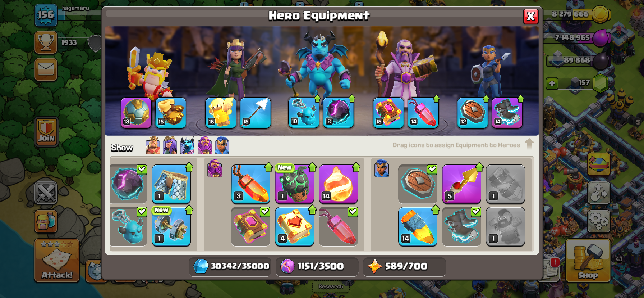Add gems with the green plus
Viewport: 644px width, 298px height.
pos(552,83)
